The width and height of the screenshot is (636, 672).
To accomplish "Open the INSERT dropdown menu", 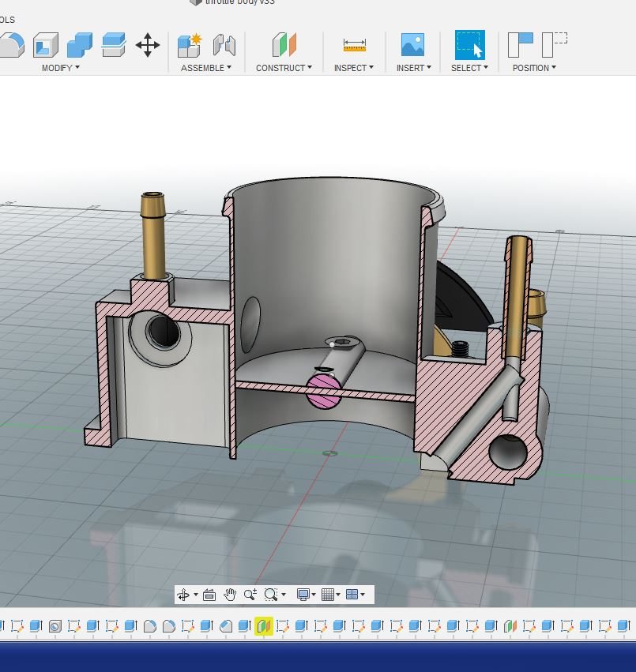I will coord(413,68).
